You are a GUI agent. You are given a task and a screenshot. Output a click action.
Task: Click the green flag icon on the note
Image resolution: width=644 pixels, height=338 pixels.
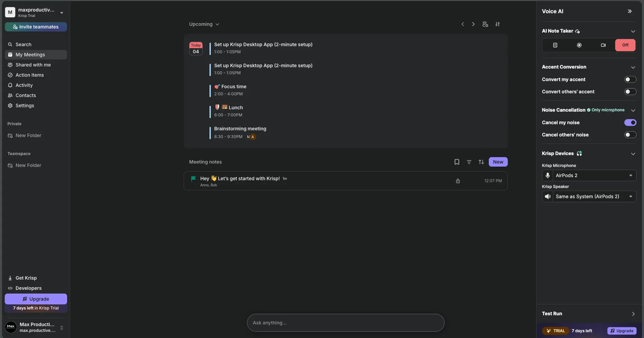(x=194, y=179)
